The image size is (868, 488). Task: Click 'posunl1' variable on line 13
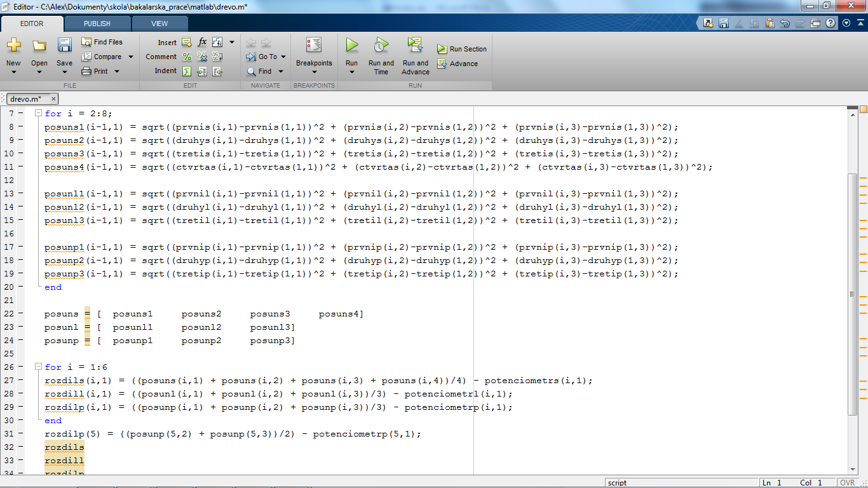click(64, 194)
